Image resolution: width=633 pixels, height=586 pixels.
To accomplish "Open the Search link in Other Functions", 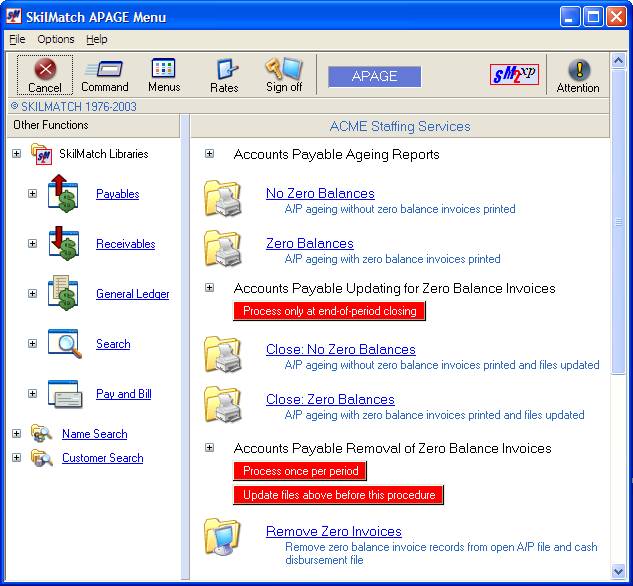I will coord(113,344).
